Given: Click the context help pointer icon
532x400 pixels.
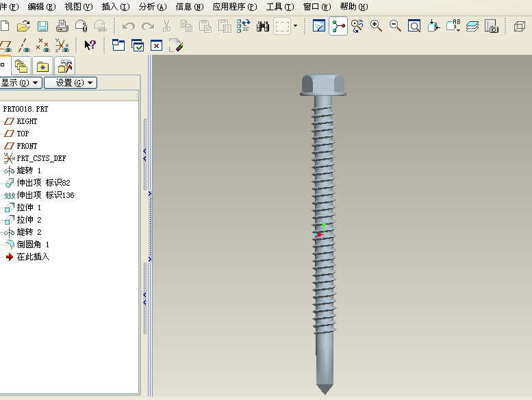Looking at the screenshot, I should [x=90, y=45].
